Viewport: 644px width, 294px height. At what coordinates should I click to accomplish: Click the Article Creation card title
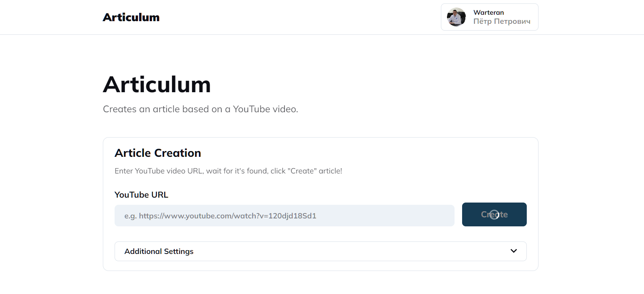(158, 153)
